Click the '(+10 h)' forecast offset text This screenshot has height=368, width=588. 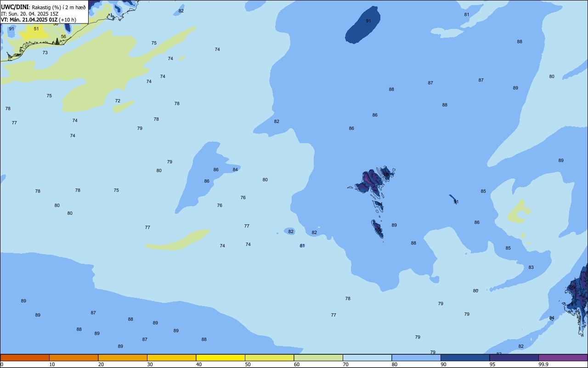click(x=67, y=20)
